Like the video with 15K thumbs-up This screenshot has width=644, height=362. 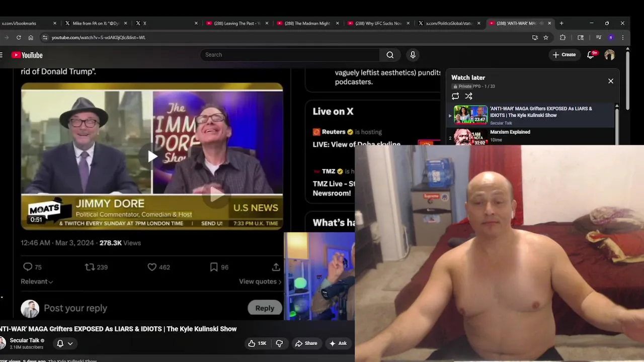point(257,343)
